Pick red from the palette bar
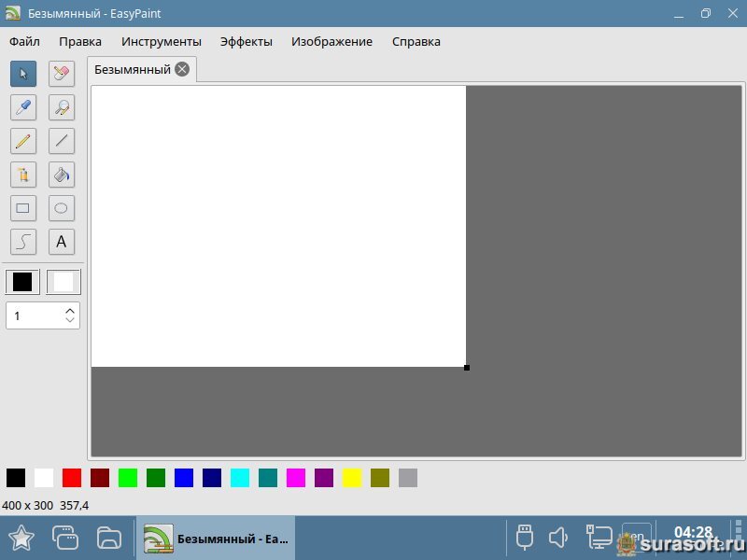This screenshot has height=560, width=747. point(72,478)
